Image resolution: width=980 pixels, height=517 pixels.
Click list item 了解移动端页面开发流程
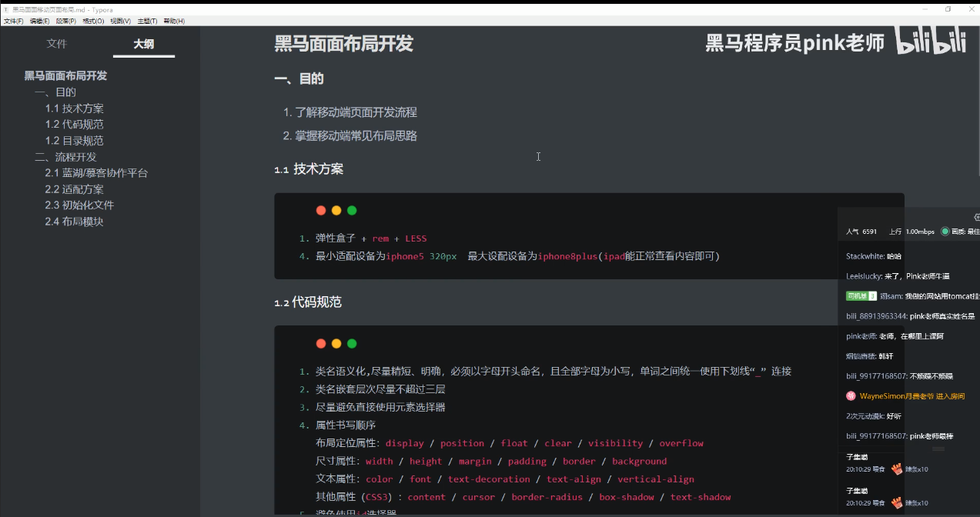coord(356,112)
